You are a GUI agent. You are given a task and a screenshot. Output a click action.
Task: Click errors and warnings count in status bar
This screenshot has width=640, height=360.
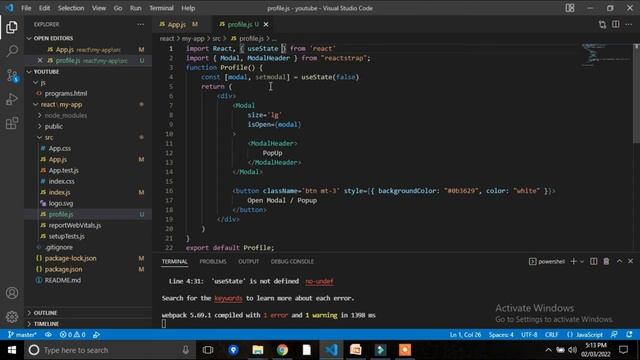[x=73, y=335]
